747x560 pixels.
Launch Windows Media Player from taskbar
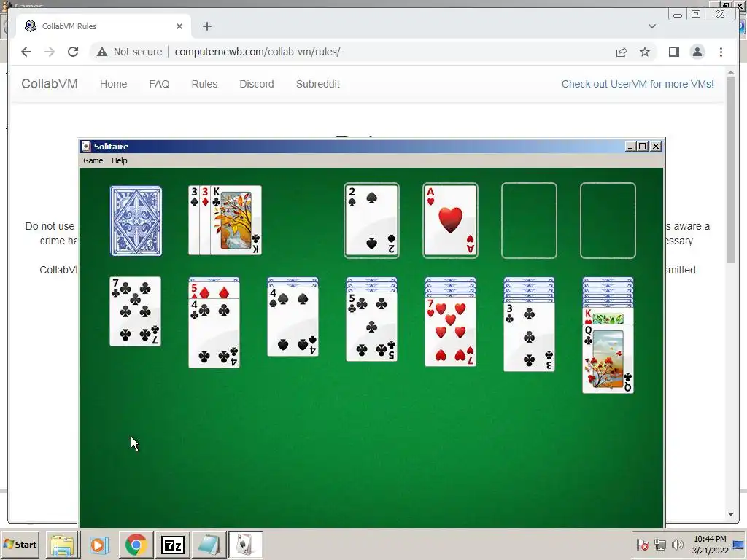[x=99, y=545]
